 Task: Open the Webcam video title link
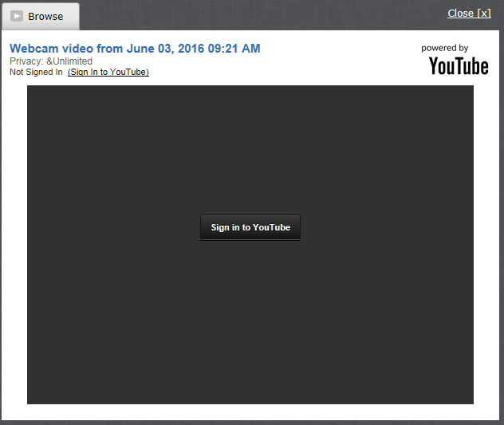pos(135,49)
